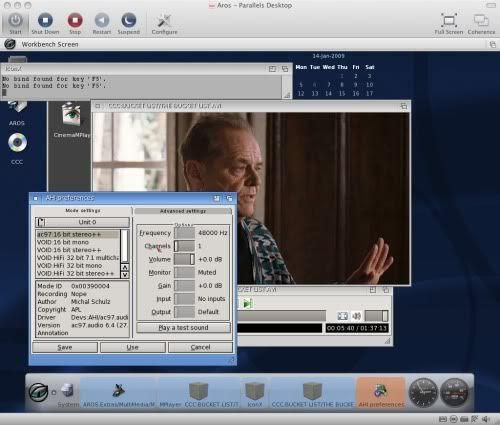Select VOID:HiFi 32 bit stereo++ mode
Screen dimensions: 500x425
(x=78, y=273)
